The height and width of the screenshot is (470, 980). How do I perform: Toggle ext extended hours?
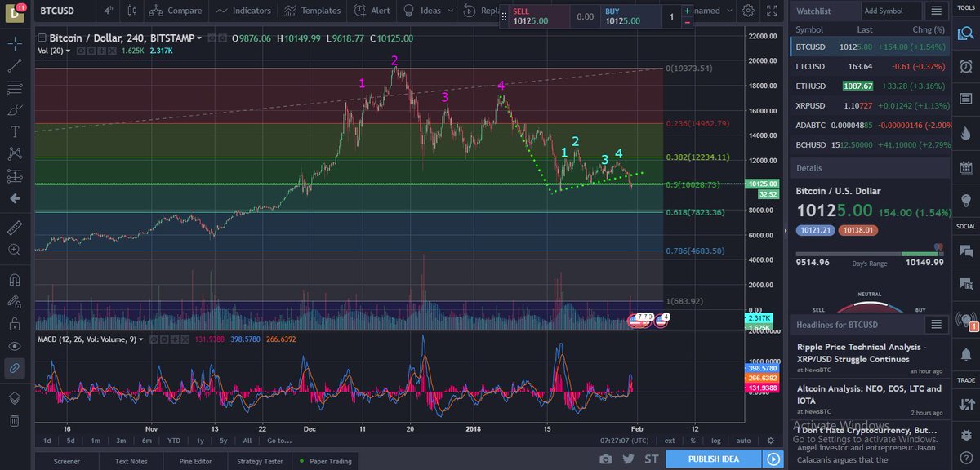[670, 441]
